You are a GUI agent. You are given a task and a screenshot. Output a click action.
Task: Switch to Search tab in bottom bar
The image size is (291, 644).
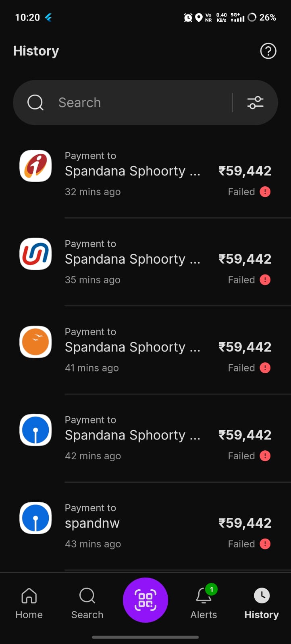point(87,603)
